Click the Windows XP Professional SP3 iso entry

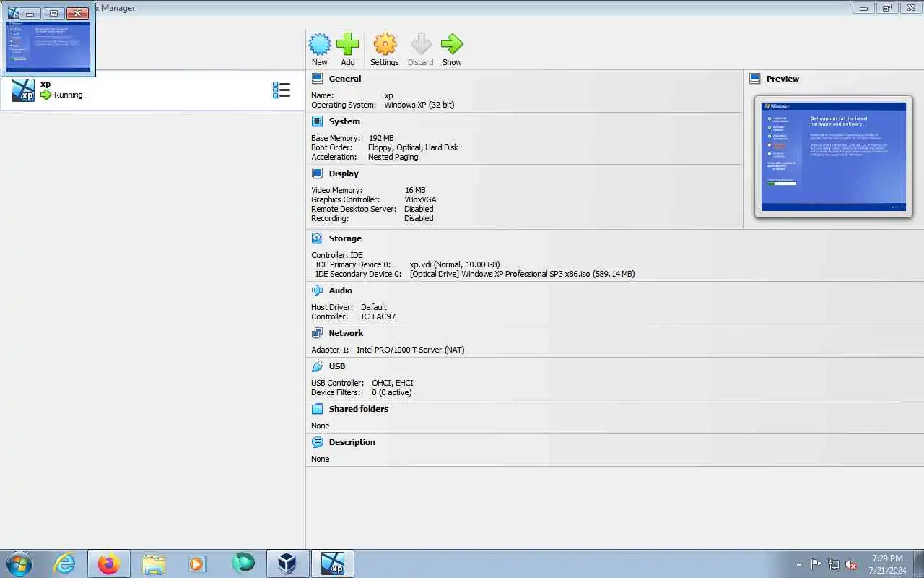(522, 274)
